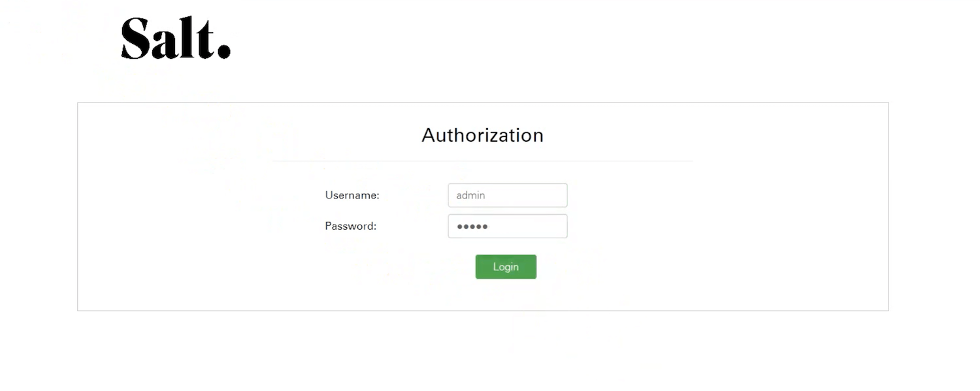Click the Username label

click(352, 195)
